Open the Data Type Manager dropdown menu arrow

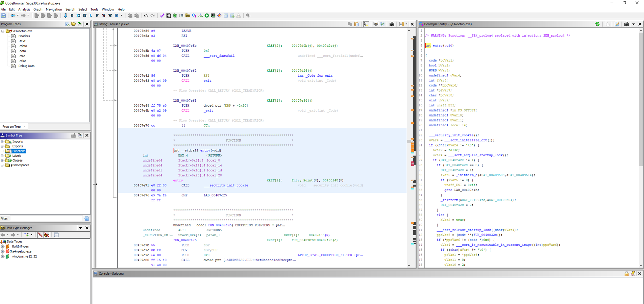[80, 228]
